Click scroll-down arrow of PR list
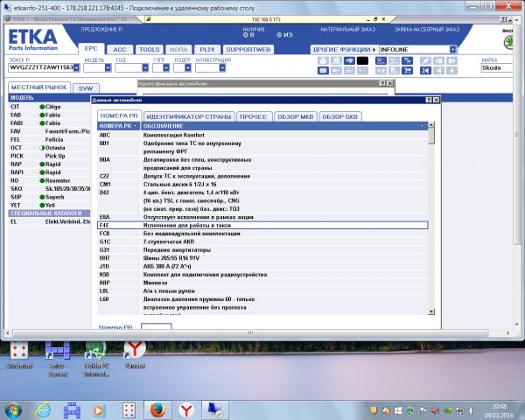This screenshot has height=420, width=525. click(431, 311)
